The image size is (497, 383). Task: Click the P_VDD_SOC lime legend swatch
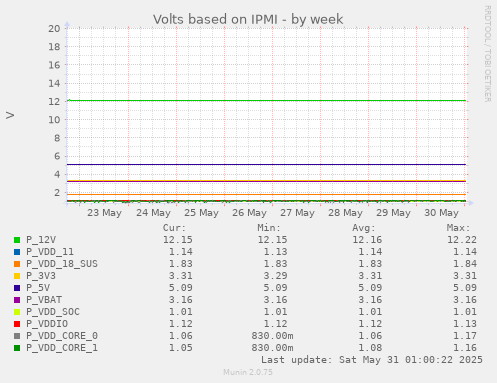[x=17, y=312]
